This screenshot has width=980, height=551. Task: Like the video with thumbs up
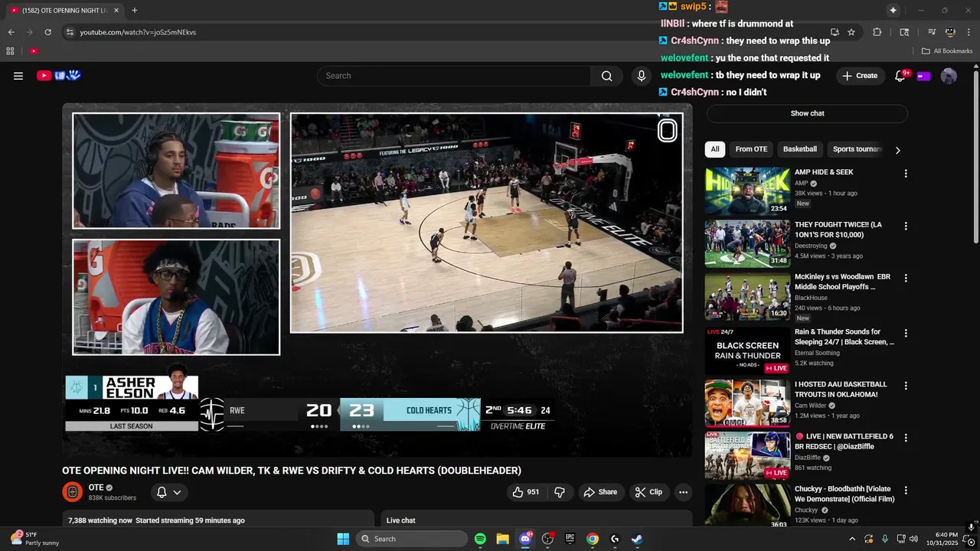coord(525,492)
